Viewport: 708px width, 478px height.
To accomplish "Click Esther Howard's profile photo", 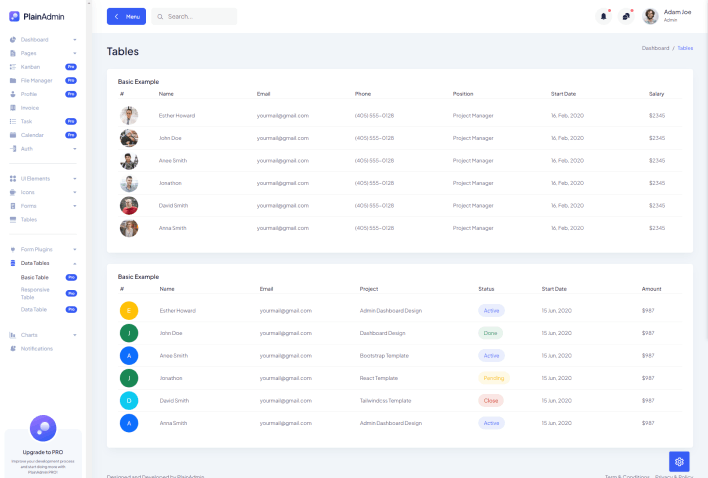I will click(129, 115).
